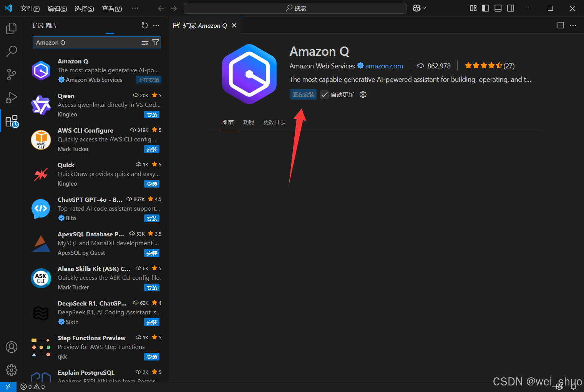
Task: Install the AWS CLI Configure extension
Action: [152, 149]
